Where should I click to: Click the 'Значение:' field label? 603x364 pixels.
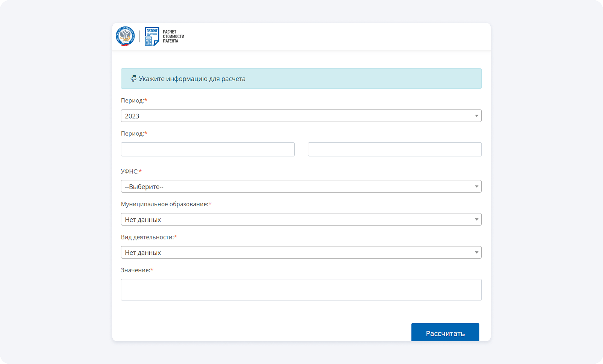135,270
